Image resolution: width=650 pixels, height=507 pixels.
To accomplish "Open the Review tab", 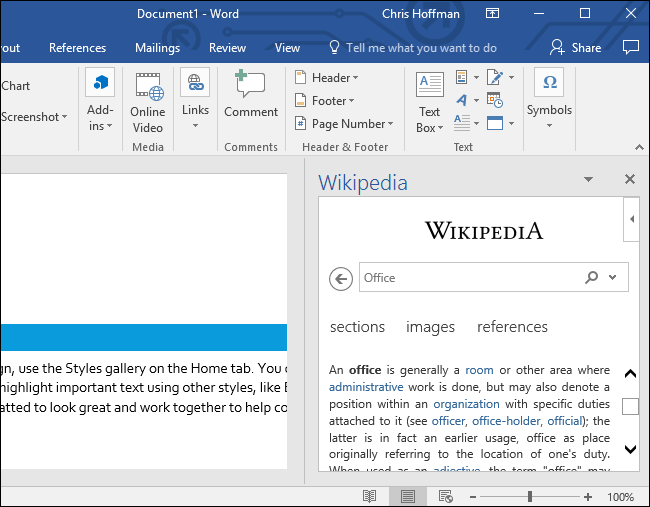I will 227,48.
